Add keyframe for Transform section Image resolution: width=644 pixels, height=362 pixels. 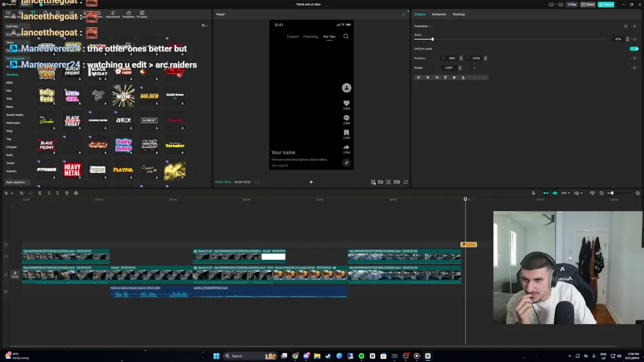pyautogui.click(x=634, y=26)
